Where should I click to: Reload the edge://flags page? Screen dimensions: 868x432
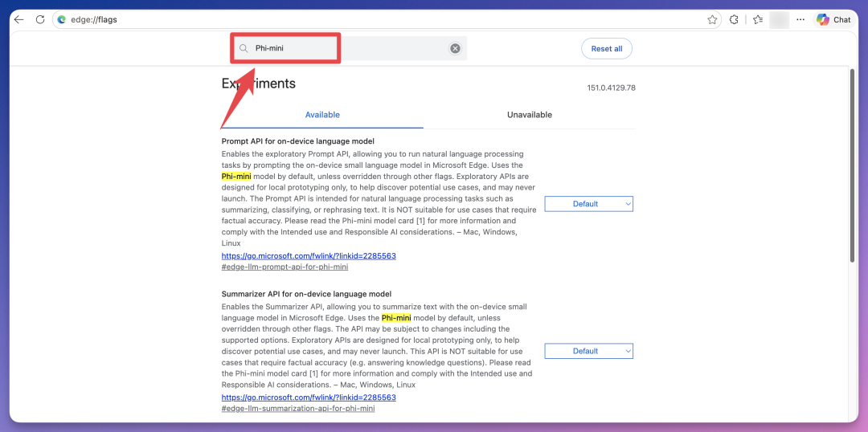[x=40, y=19]
